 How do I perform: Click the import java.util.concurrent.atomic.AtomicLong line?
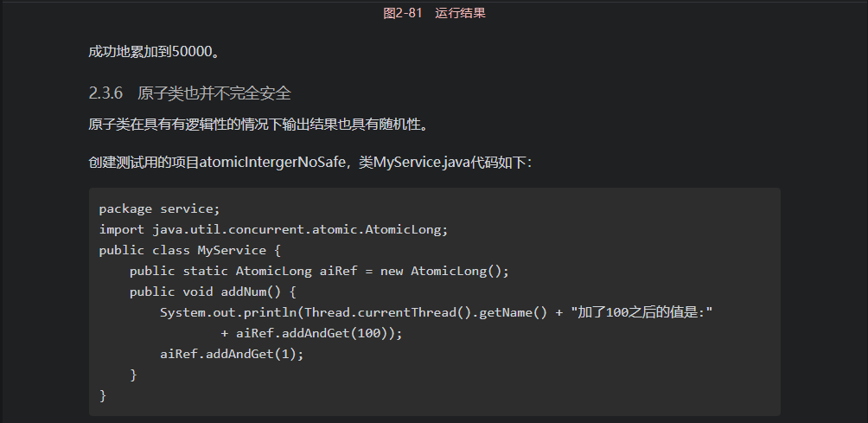click(x=273, y=230)
